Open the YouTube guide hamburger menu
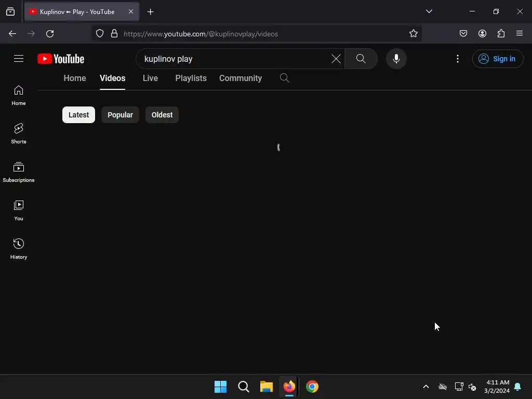 (x=19, y=59)
